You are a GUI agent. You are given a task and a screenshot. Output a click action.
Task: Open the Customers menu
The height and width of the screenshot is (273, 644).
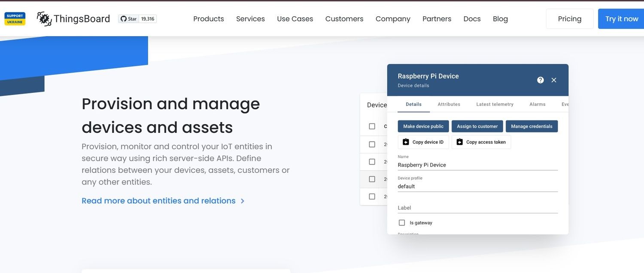(x=344, y=19)
